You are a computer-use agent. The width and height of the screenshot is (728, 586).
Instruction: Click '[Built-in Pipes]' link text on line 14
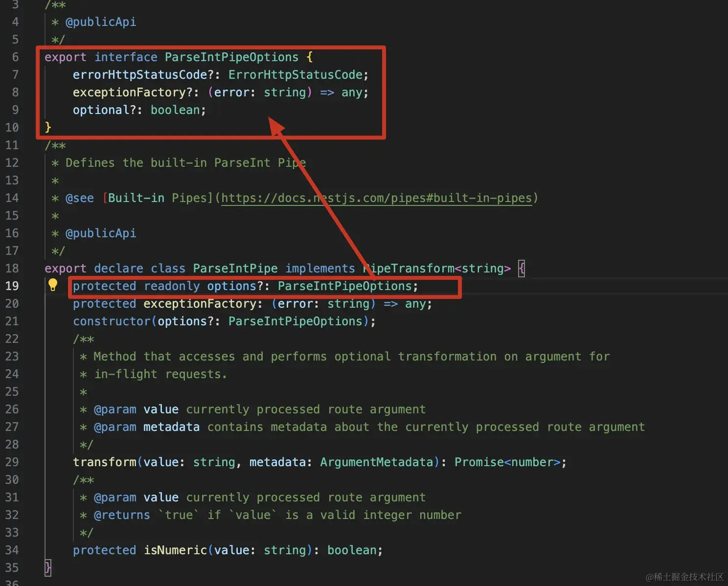coord(158,198)
